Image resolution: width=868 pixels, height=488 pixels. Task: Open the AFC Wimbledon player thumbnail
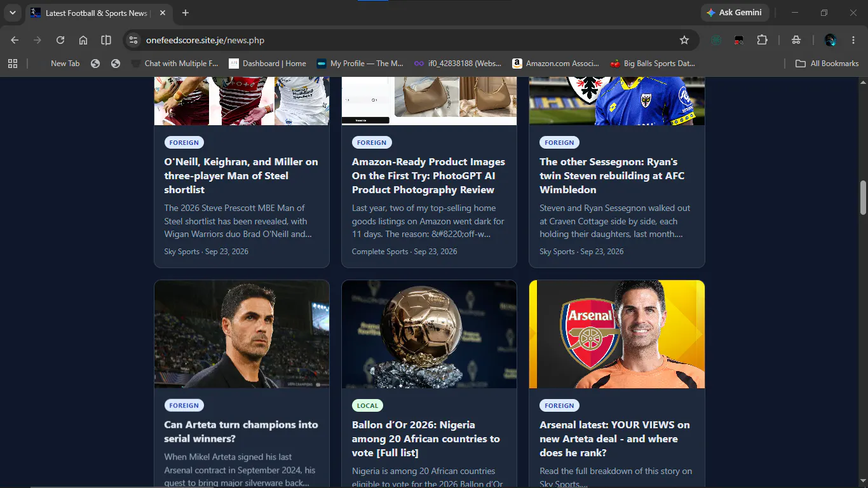click(617, 101)
